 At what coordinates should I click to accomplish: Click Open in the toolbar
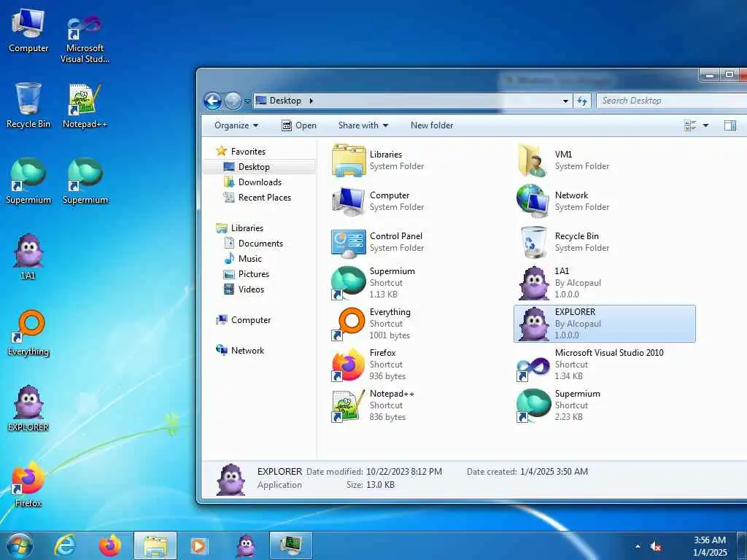[299, 125]
